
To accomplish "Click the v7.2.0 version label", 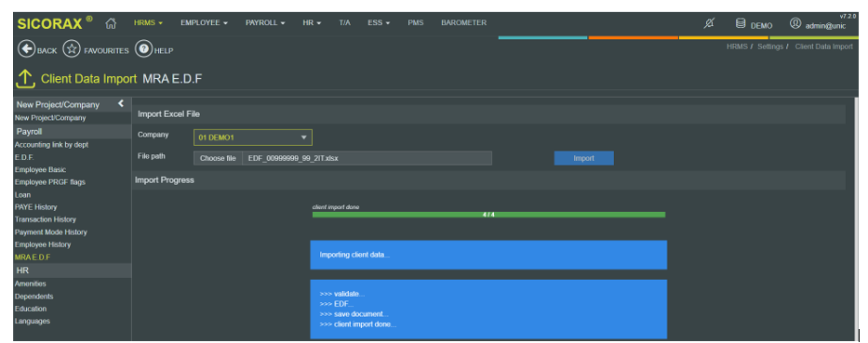I will [x=848, y=16].
